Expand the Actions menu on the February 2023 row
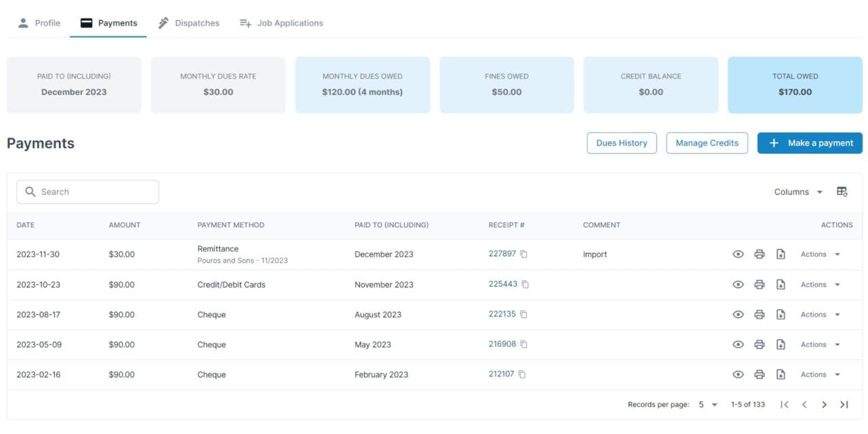 click(819, 374)
